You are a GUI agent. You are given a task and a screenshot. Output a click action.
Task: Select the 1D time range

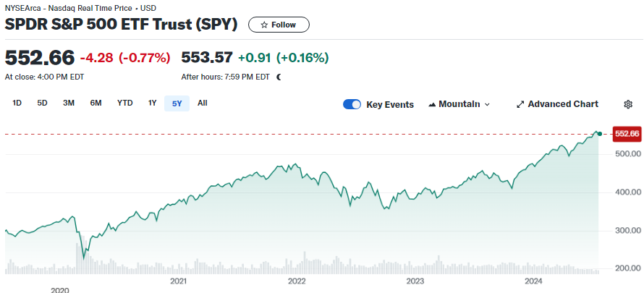(x=17, y=103)
